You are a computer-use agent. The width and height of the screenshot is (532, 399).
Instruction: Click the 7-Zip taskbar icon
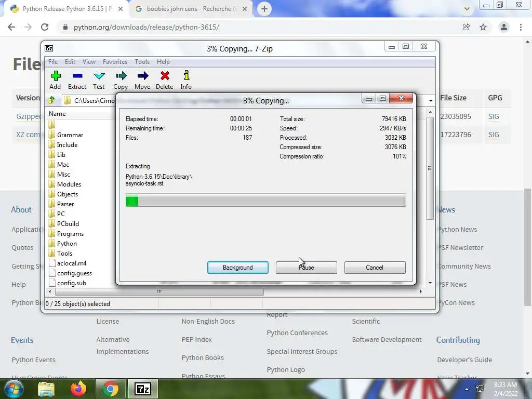(142, 389)
